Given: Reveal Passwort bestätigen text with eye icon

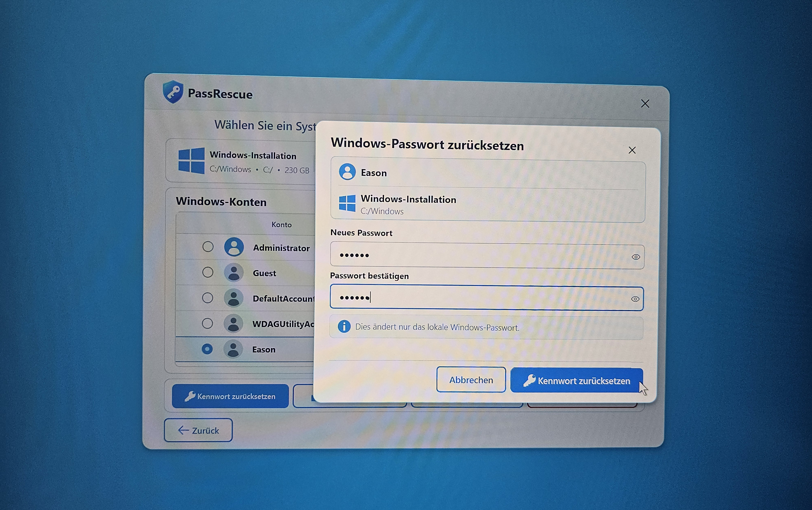Looking at the screenshot, I should coord(635,299).
